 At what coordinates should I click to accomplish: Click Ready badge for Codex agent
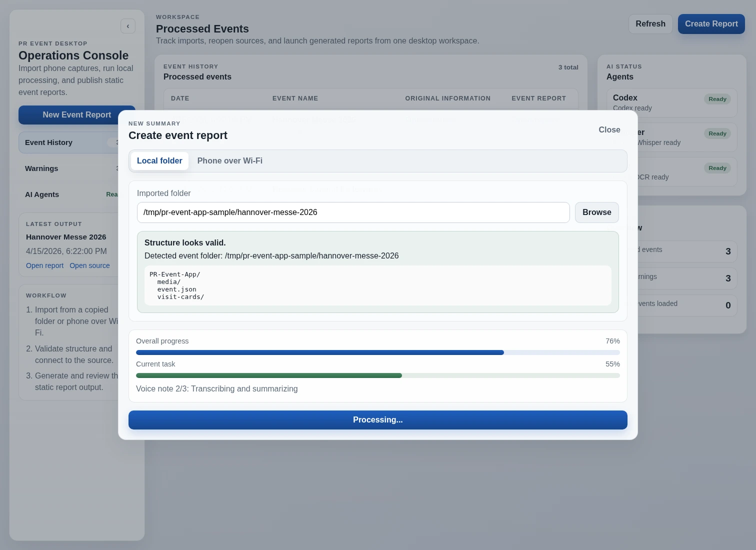(x=717, y=99)
